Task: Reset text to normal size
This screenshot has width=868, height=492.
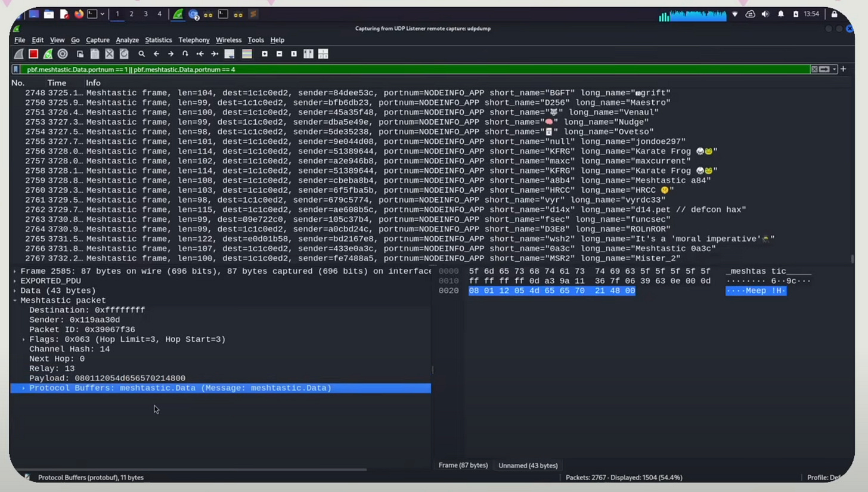Action: pos(294,54)
